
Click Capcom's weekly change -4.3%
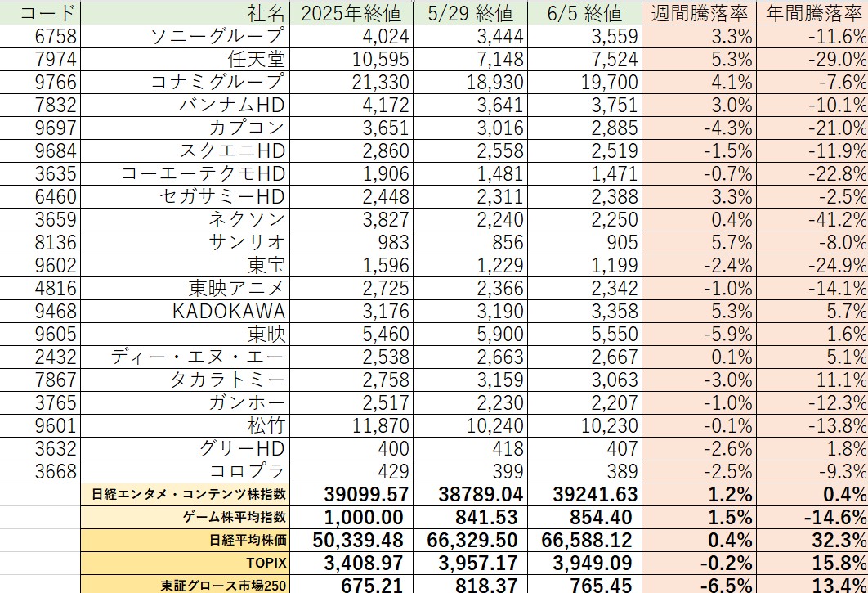[699, 128]
